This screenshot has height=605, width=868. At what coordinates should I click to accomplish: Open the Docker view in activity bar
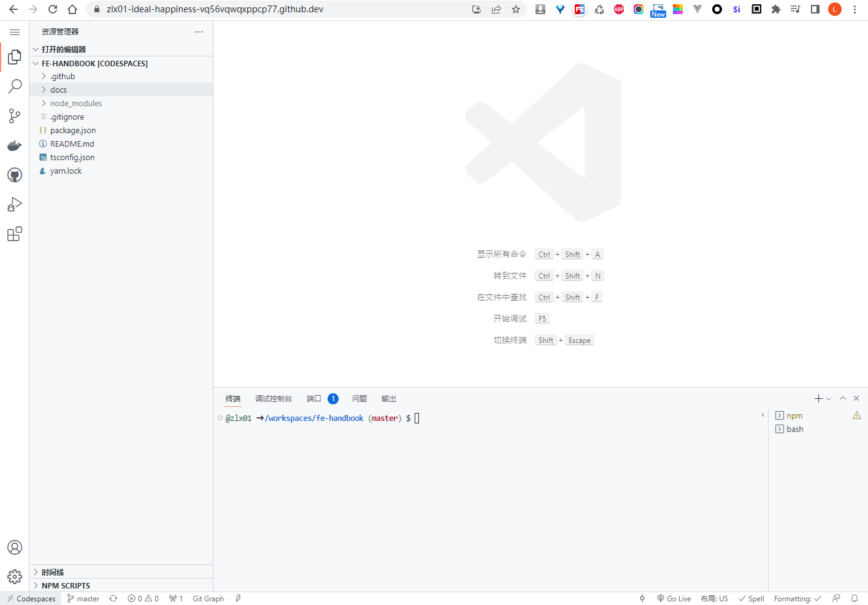pos(15,145)
